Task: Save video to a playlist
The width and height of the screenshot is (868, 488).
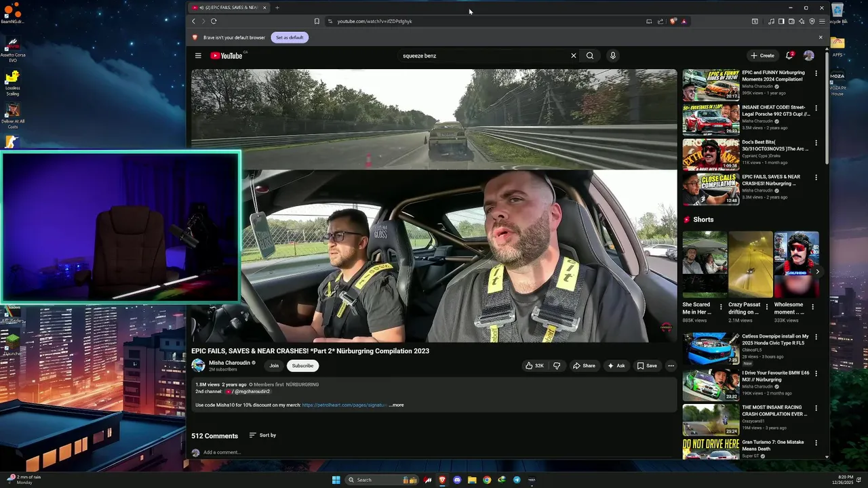Action: pyautogui.click(x=647, y=365)
